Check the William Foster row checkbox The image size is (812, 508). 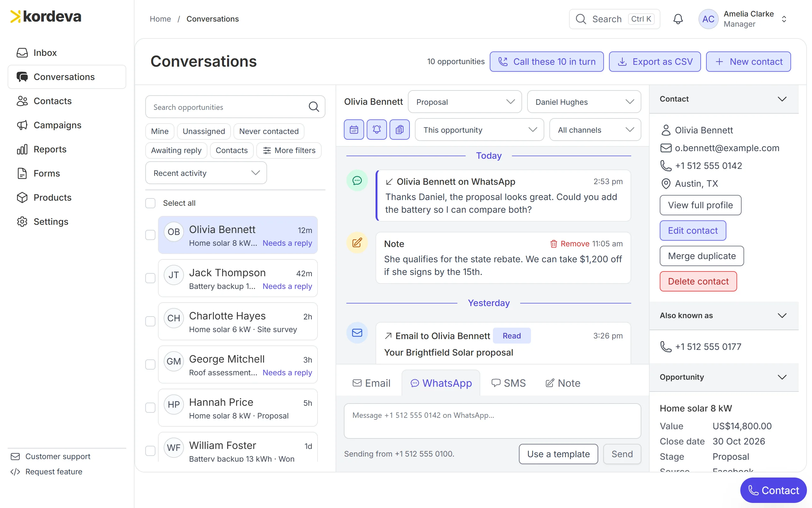click(150, 451)
